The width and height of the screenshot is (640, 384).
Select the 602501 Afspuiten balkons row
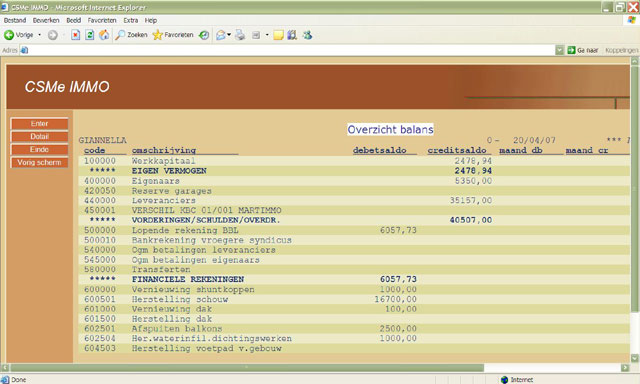pyautogui.click(x=354, y=329)
